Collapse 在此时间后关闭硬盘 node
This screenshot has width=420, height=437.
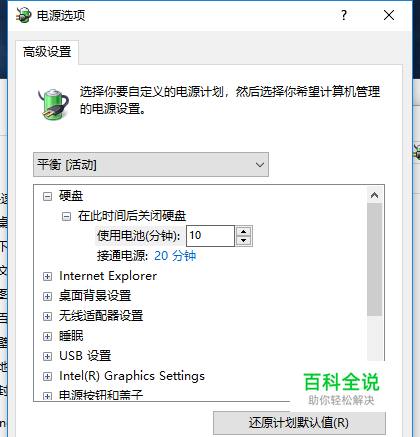click(66, 217)
